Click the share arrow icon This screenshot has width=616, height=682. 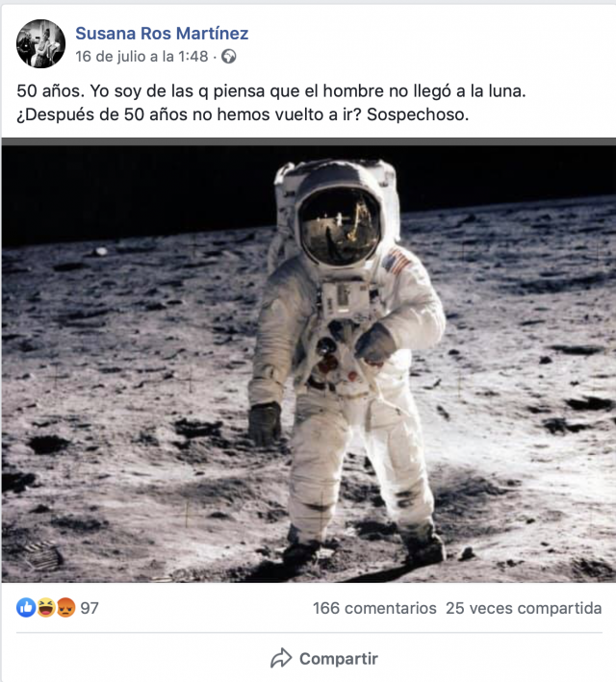pyautogui.click(x=281, y=658)
